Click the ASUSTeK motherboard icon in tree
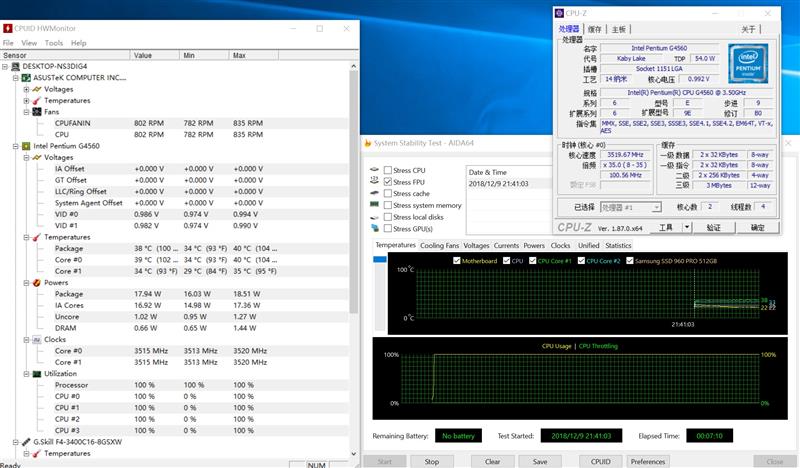The image size is (800, 468). click(x=27, y=78)
